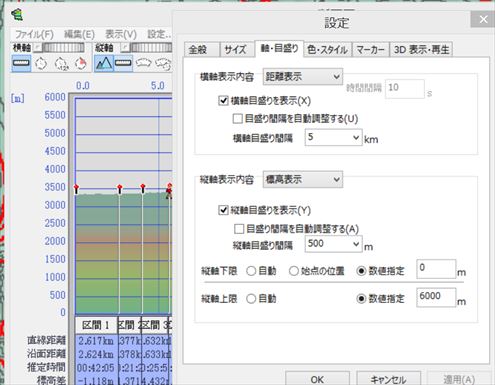495x385 pixels.
Task: Click the 5.0 horizontal axis label
Action: 158,86
